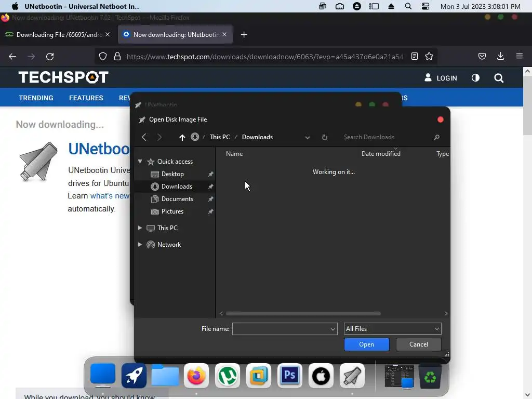This screenshot has width=532, height=399.
Task: Open the All Files type filter
Action: point(393,329)
